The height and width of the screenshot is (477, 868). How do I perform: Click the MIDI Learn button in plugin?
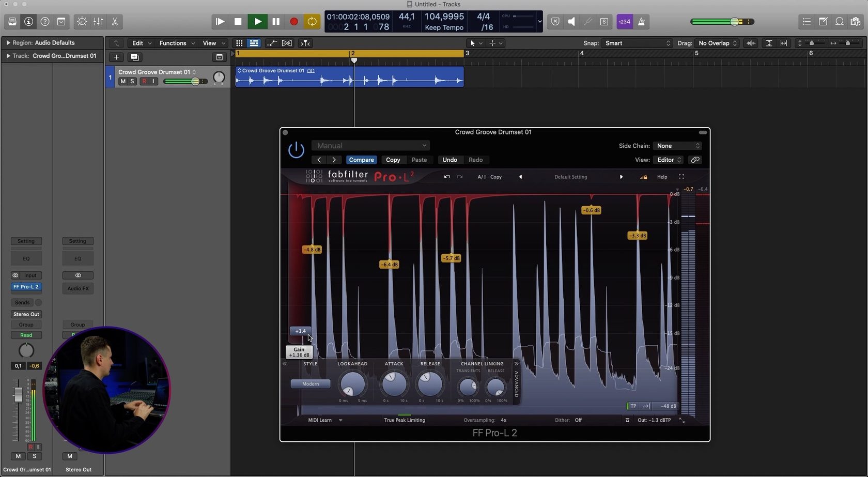click(320, 420)
